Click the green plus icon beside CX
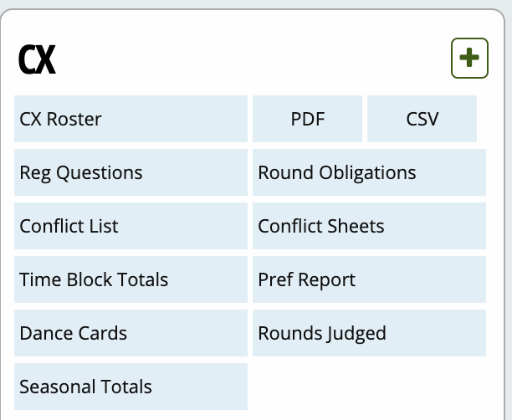 469,59
